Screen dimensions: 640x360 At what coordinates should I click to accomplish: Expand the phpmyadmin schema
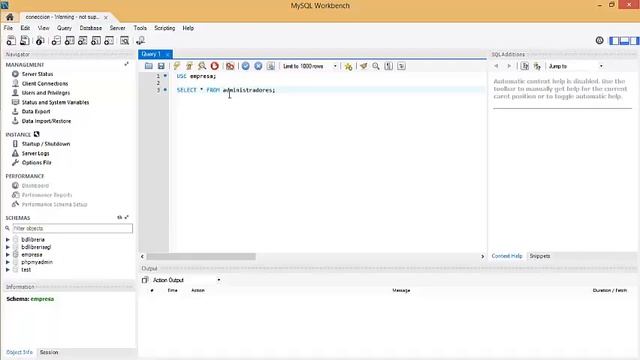8,262
